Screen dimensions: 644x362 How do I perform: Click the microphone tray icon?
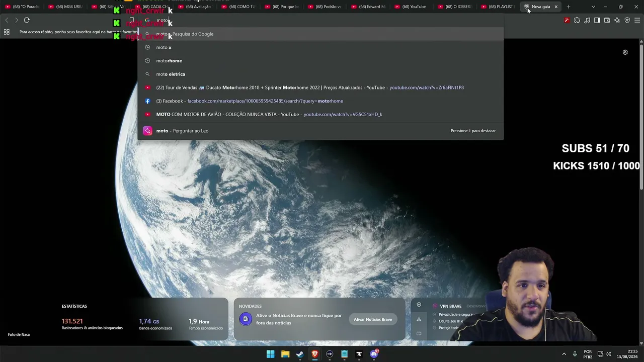(x=575, y=354)
